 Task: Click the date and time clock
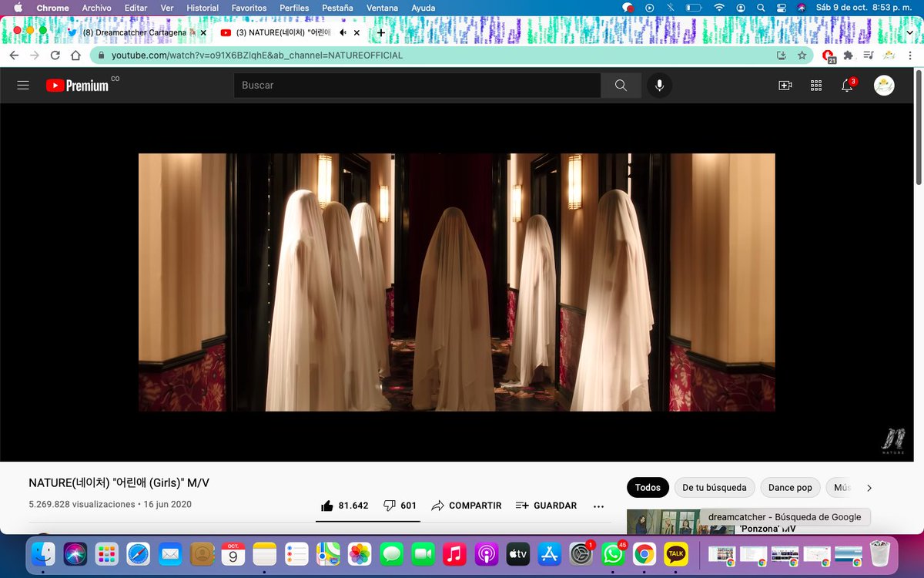point(865,8)
